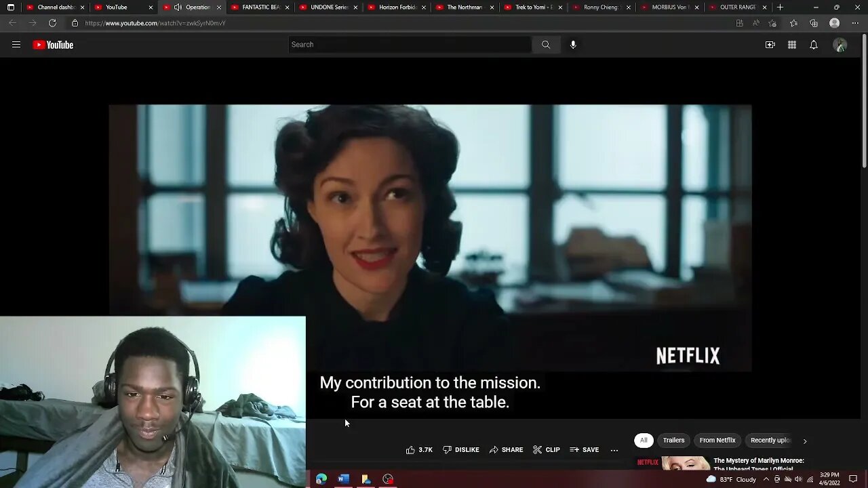
Task: Open a new browser tab
Action: pos(781,7)
